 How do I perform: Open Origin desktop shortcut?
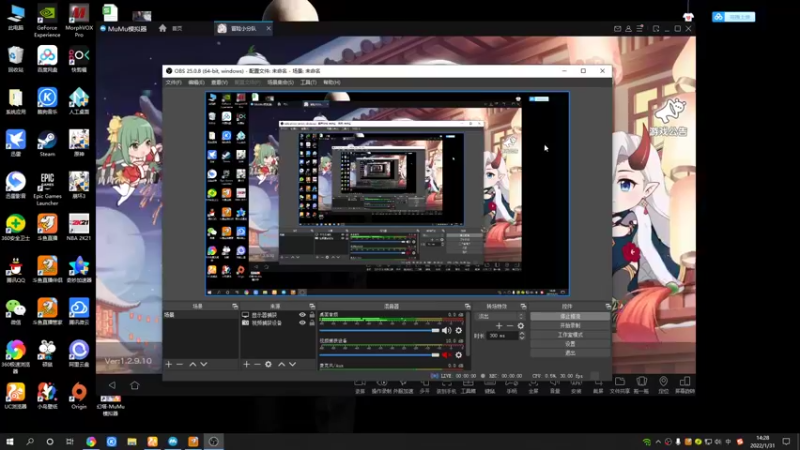click(79, 396)
